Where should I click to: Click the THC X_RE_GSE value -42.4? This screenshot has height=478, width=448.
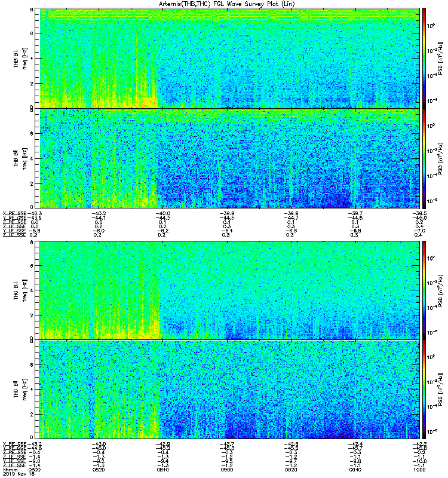coord(355,444)
